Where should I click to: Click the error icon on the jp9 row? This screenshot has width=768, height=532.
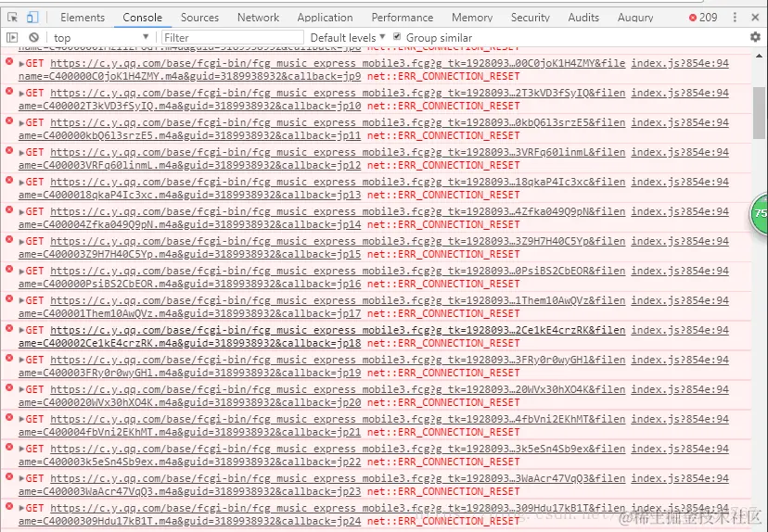pyautogui.click(x=9, y=61)
